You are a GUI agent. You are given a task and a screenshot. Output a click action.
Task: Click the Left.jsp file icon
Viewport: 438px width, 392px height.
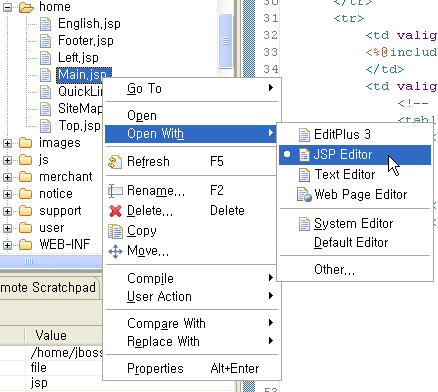[46, 58]
